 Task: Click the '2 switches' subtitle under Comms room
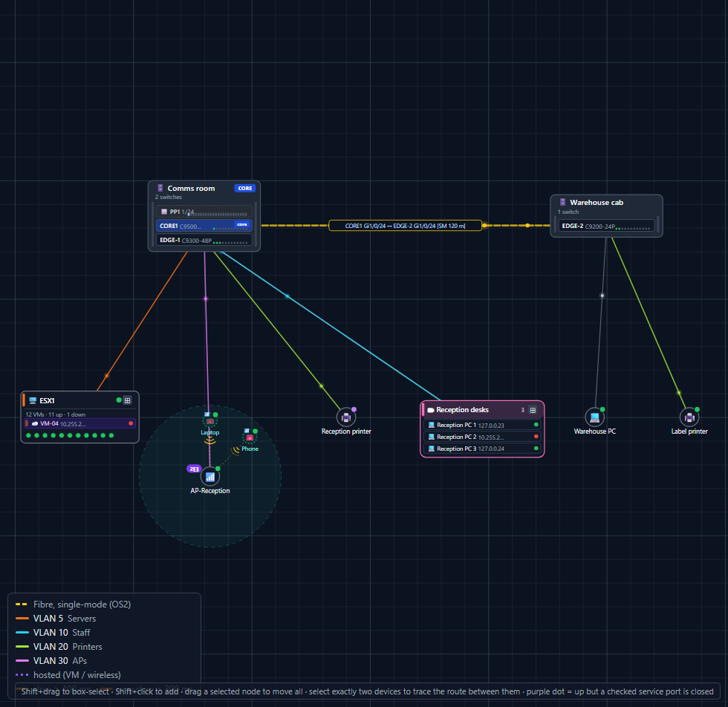pyautogui.click(x=169, y=197)
